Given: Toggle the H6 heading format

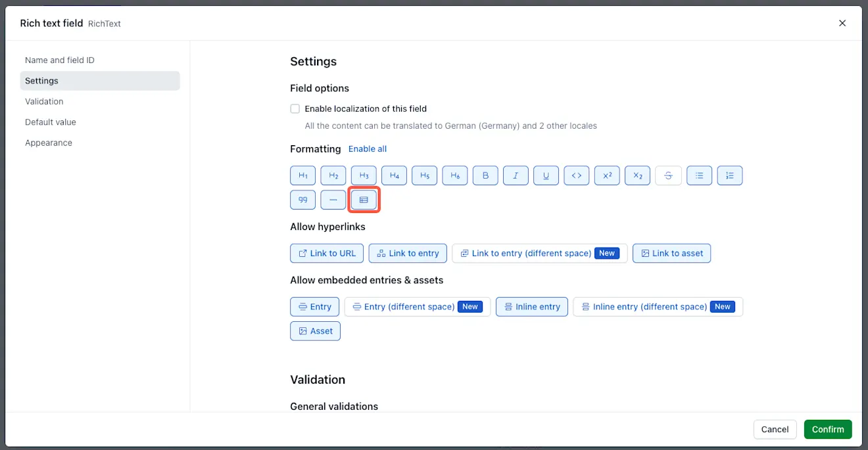Looking at the screenshot, I should tap(455, 175).
